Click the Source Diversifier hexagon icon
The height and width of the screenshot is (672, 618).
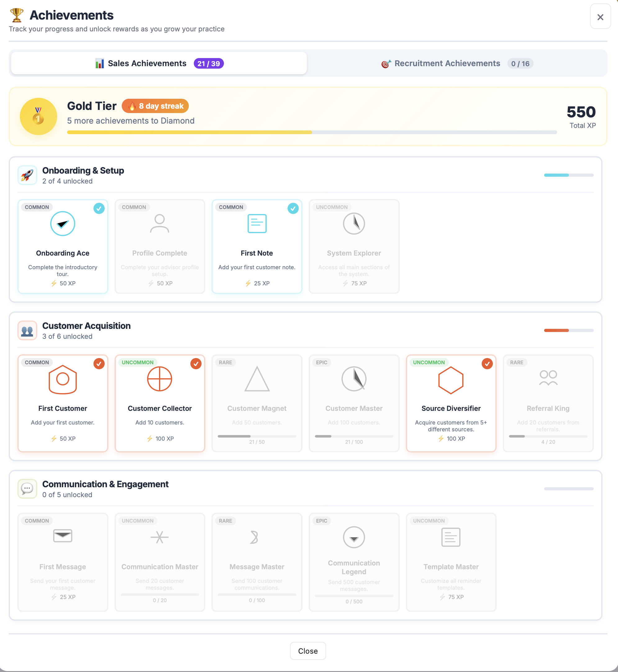click(x=451, y=380)
